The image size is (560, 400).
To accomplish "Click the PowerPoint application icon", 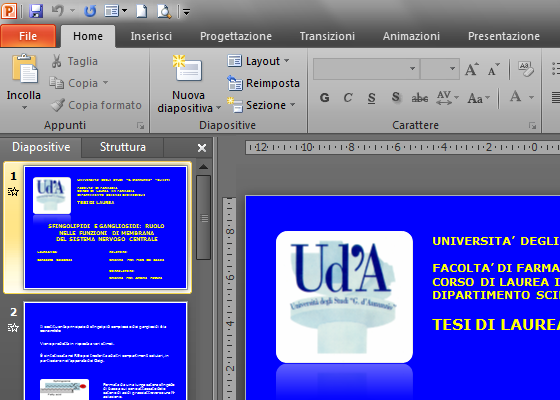I will click(9, 11).
